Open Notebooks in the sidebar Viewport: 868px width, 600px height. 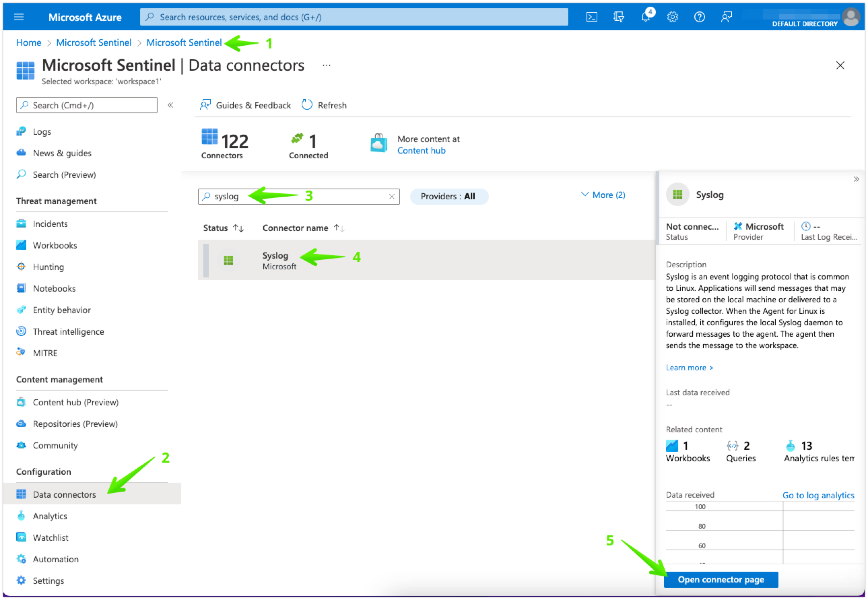click(x=54, y=288)
